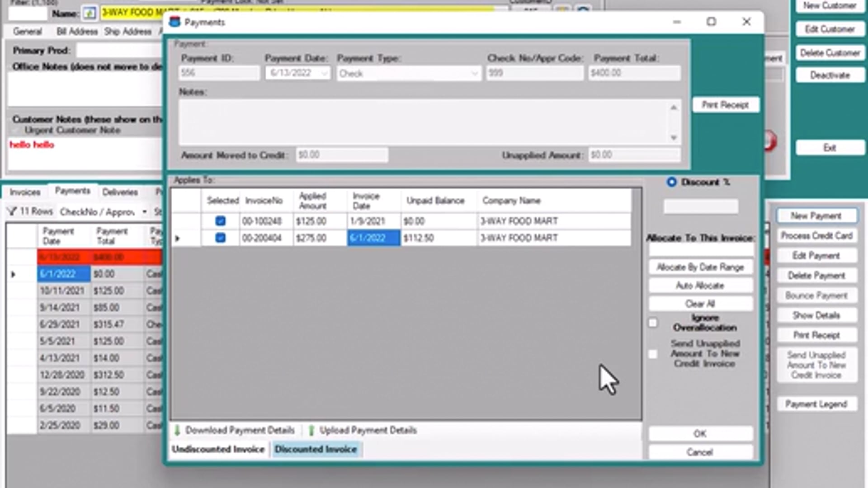Screen dimensions: 868x488
Task: Expand the CheckNo / Approv filter dropdown
Action: (145, 211)
